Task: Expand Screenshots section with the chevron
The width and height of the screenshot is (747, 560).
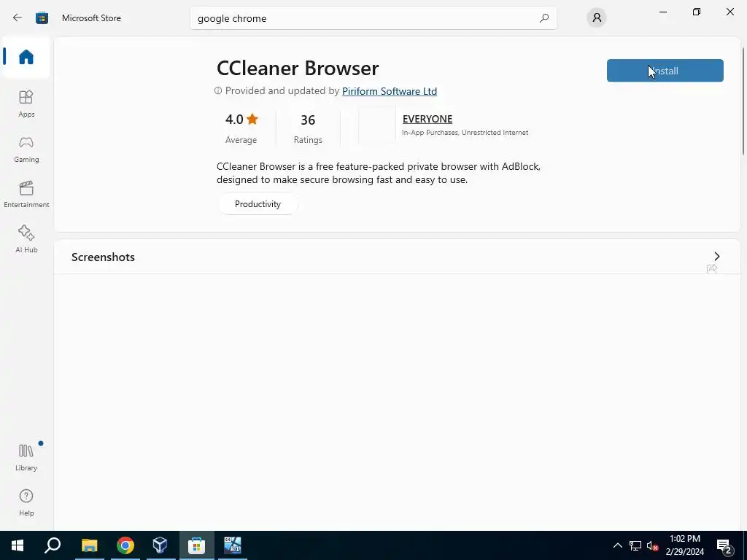Action: pyautogui.click(x=717, y=257)
